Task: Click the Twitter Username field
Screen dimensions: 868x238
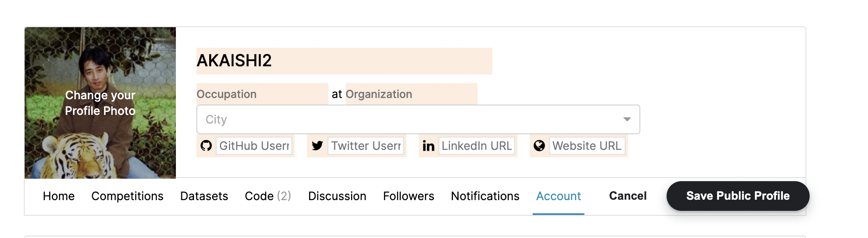Action: (x=366, y=146)
